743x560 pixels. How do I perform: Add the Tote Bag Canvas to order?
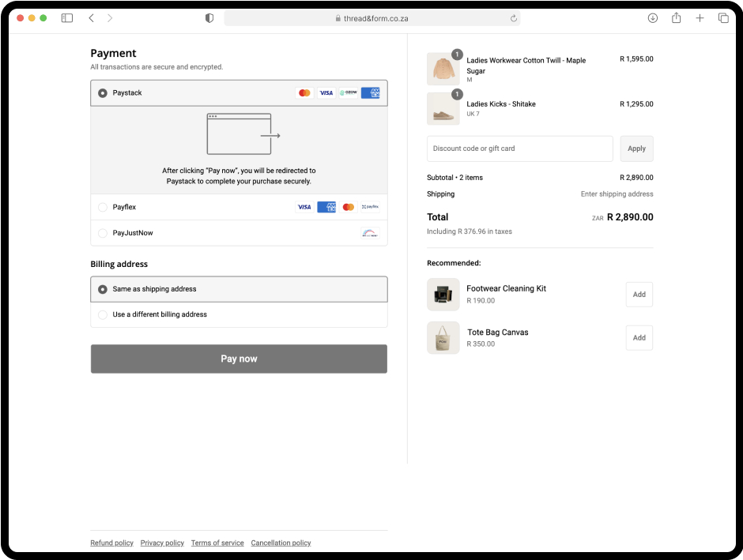click(639, 338)
